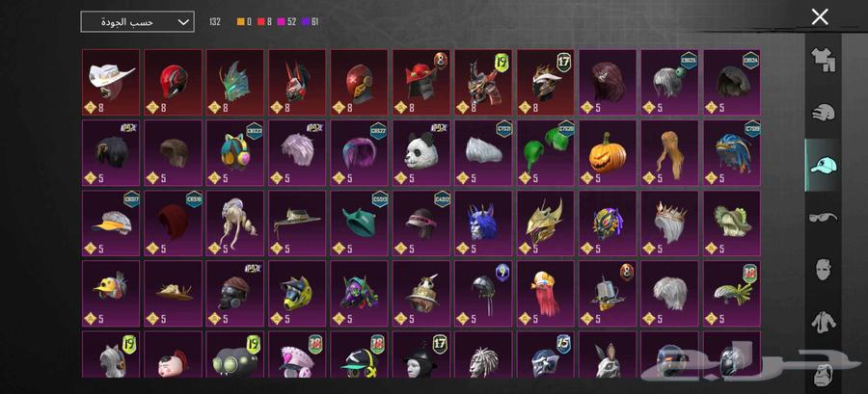Select the red round helmet item
Screen dimensions: 868x394
173,82
